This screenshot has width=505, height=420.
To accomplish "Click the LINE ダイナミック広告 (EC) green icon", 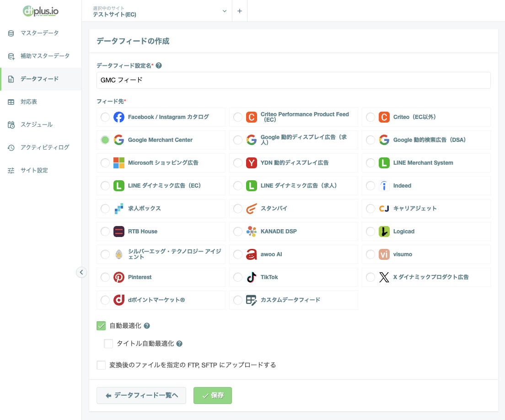I will tap(119, 185).
